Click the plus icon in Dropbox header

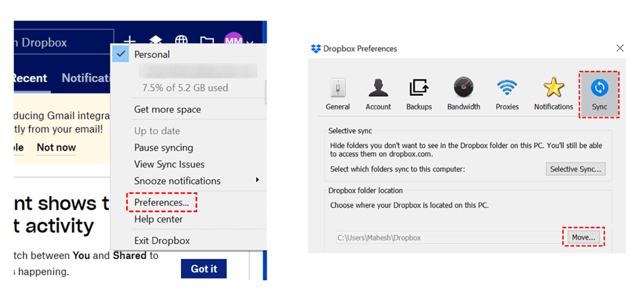(130, 41)
